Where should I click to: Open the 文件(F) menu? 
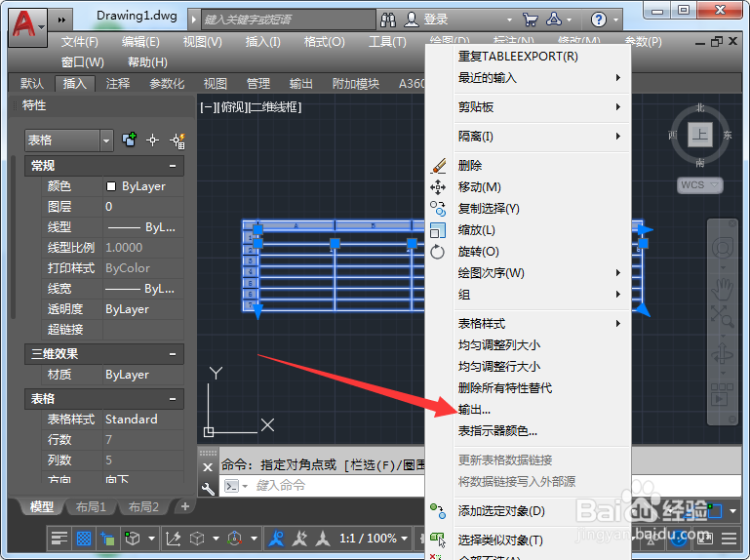click(x=79, y=42)
